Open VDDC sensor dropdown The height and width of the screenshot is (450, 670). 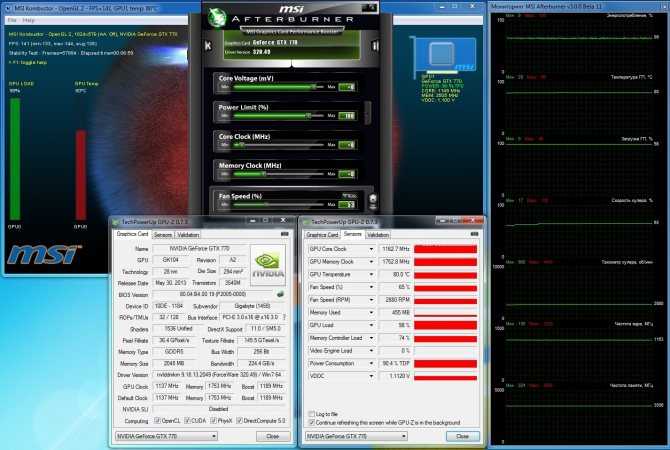[371, 376]
